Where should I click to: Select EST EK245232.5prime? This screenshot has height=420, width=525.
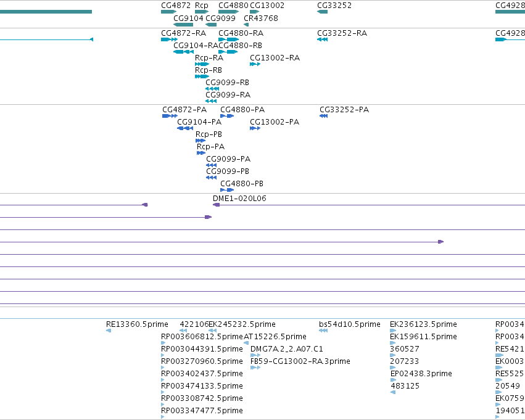pyautogui.click(x=212, y=331)
